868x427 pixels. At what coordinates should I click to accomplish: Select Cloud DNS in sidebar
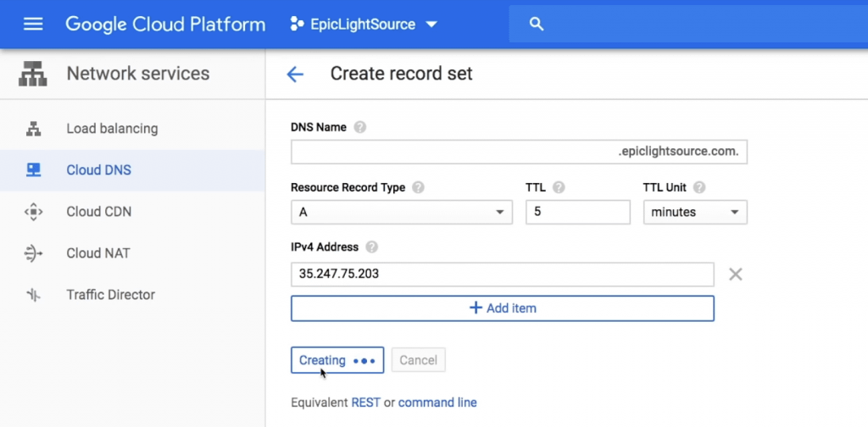point(98,170)
